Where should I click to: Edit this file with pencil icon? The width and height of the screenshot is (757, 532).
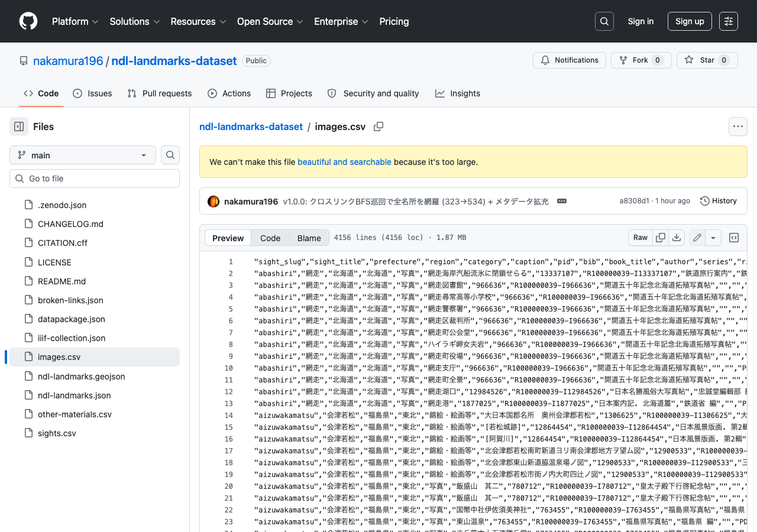click(697, 238)
